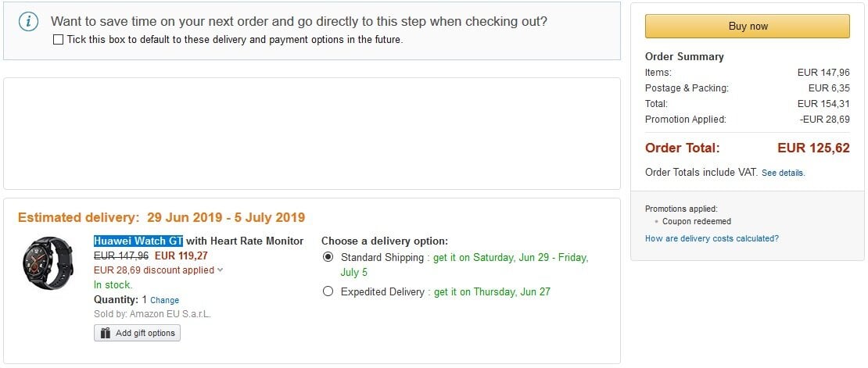Click the Estimated delivery date heading

[x=161, y=217]
